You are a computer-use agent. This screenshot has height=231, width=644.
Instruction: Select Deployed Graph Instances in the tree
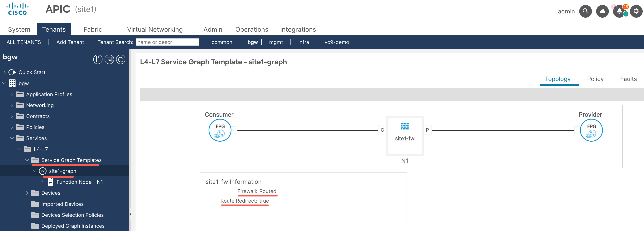[x=73, y=226]
